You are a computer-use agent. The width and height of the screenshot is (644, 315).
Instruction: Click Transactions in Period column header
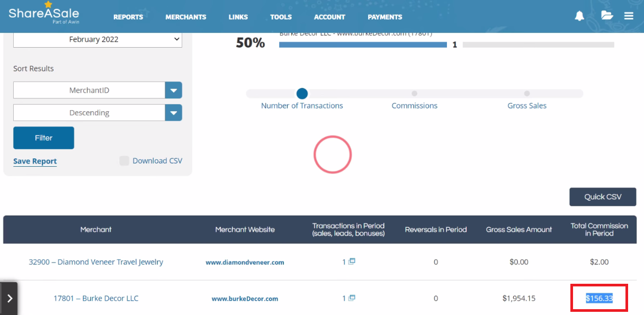pyautogui.click(x=348, y=230)
